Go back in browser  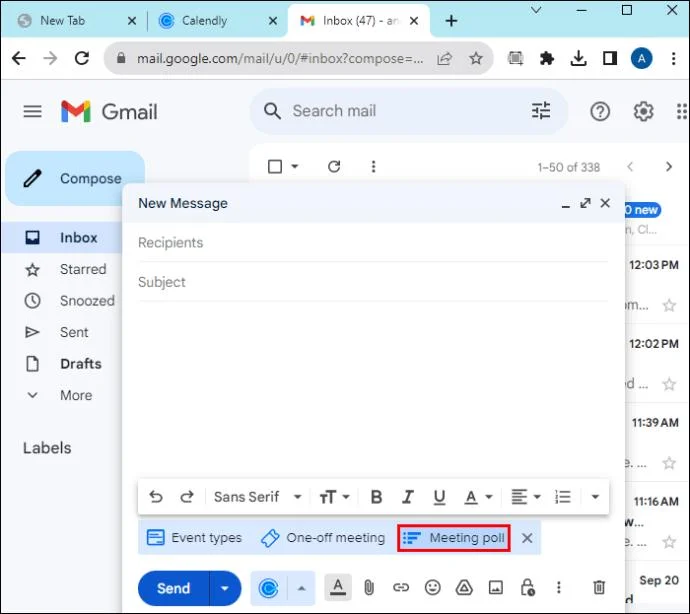tap(18, 58)
